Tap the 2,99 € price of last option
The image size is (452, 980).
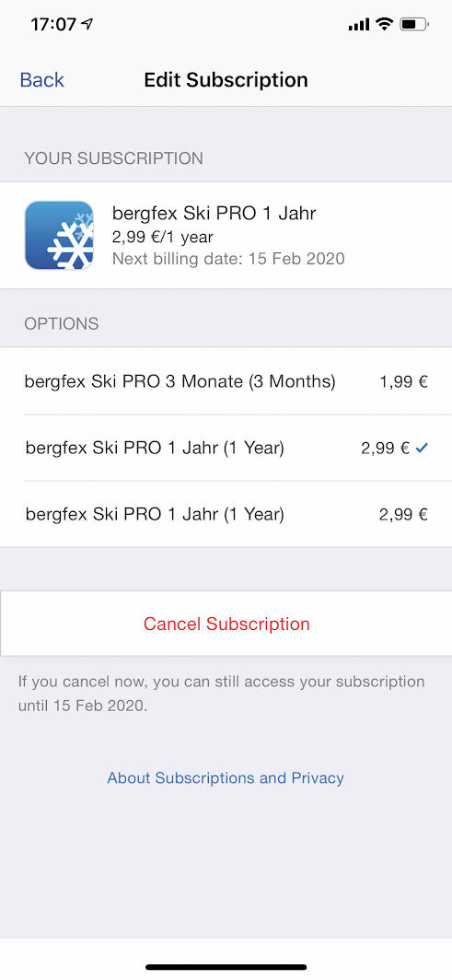pos(404,514)
